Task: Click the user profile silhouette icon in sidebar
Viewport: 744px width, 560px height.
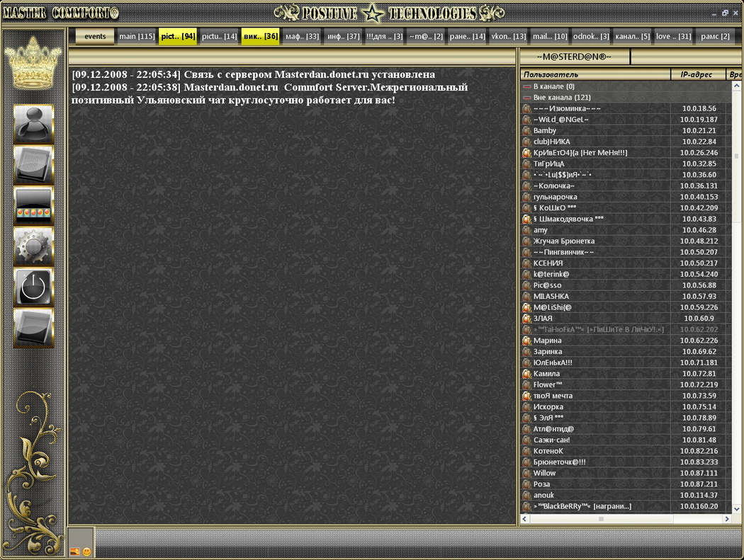Action: point(33,124)
